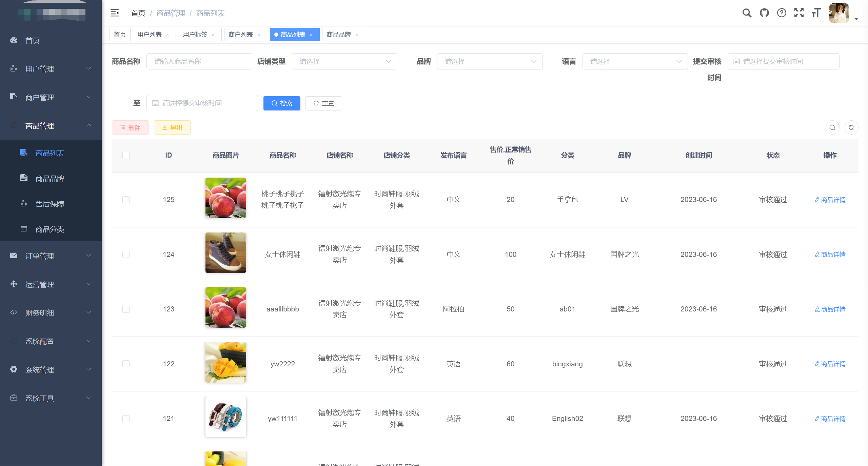Expand the 商户管理 sidebar menu
Screen dimensions: 868x466
coord(51,97)
